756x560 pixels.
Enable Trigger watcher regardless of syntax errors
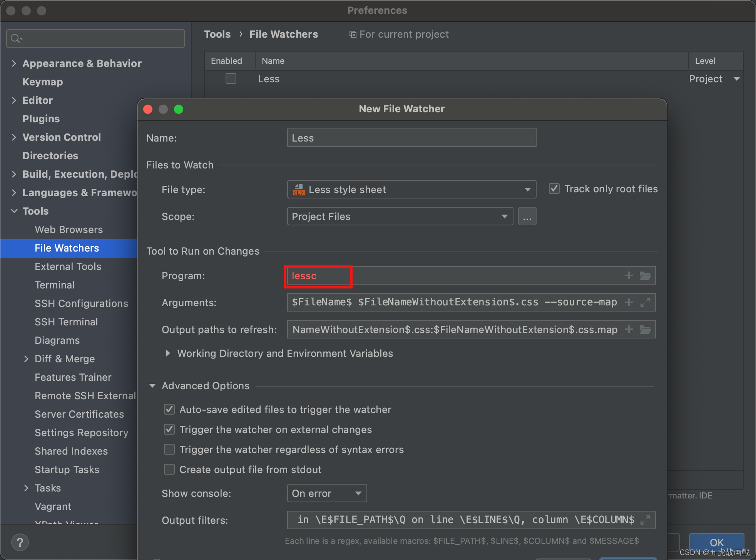(x=169, y=449)
